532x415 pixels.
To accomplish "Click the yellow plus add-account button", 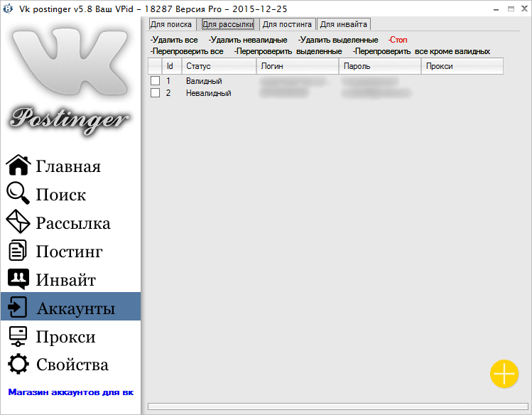I will click(x=504, y=374).
